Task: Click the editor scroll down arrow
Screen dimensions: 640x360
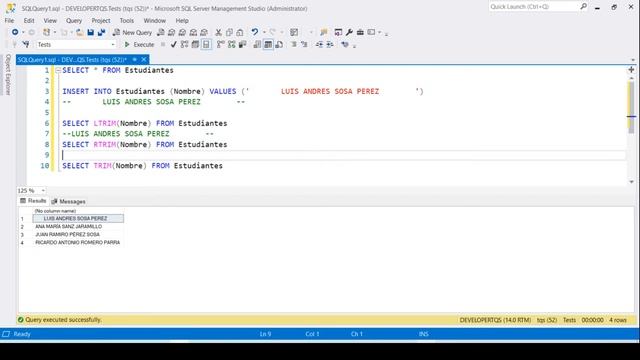Action: 631,182
